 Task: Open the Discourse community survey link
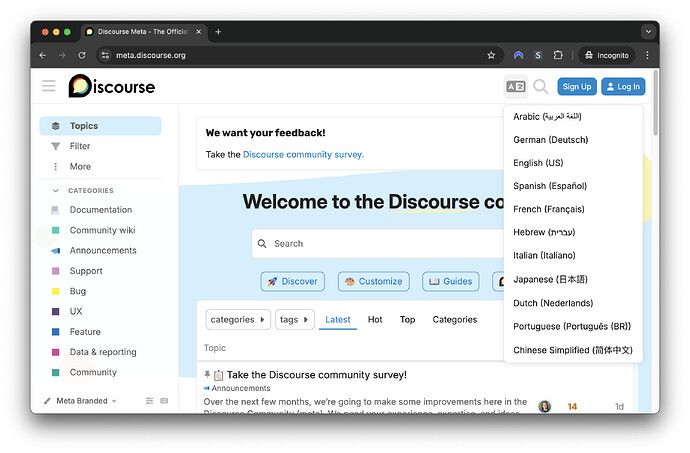303,155
